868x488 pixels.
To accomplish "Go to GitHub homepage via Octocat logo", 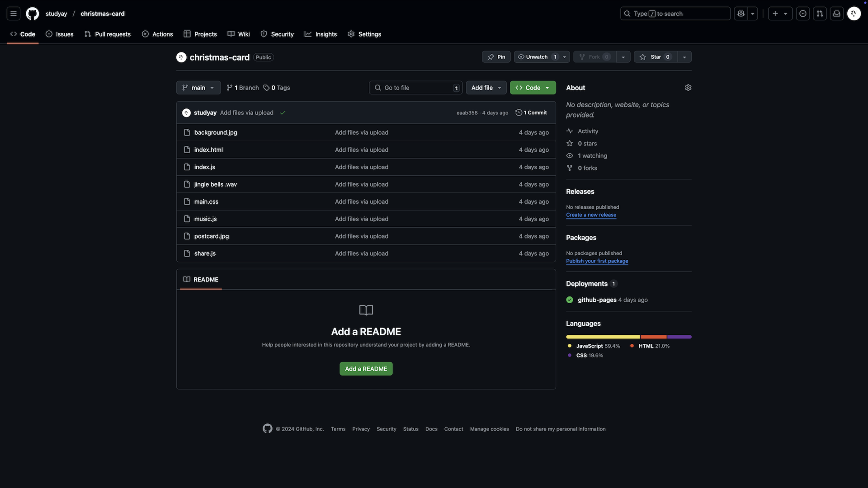I will click(32, 14).
